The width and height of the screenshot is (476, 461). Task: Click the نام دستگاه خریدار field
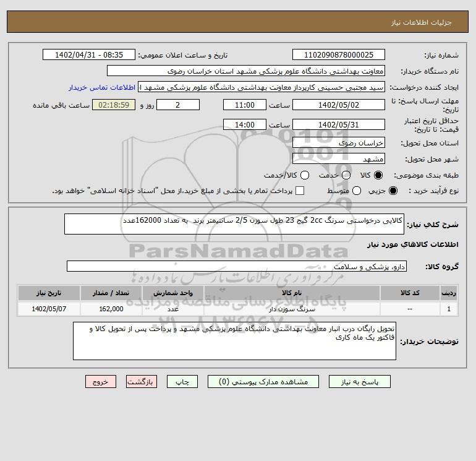[x=246, y=71]
